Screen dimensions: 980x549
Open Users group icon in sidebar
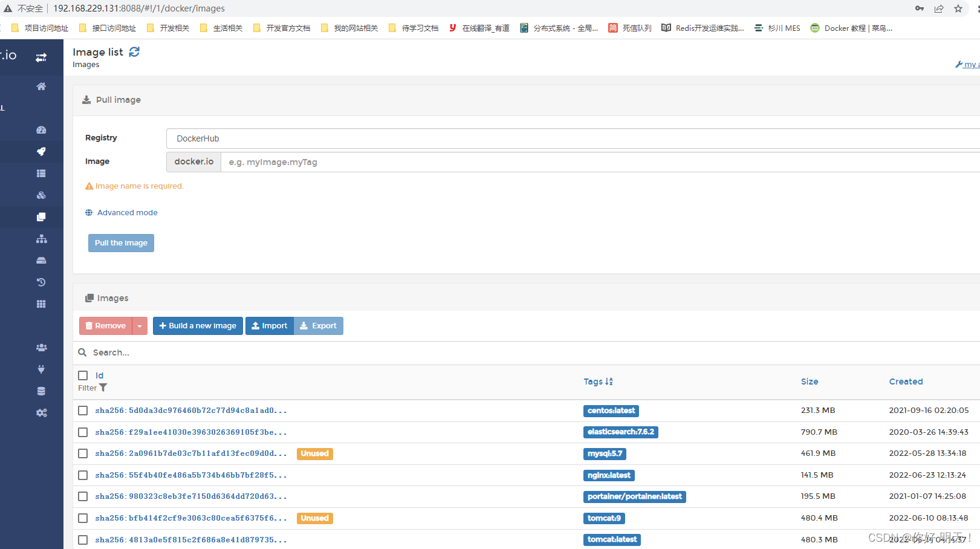coord(41,348)
